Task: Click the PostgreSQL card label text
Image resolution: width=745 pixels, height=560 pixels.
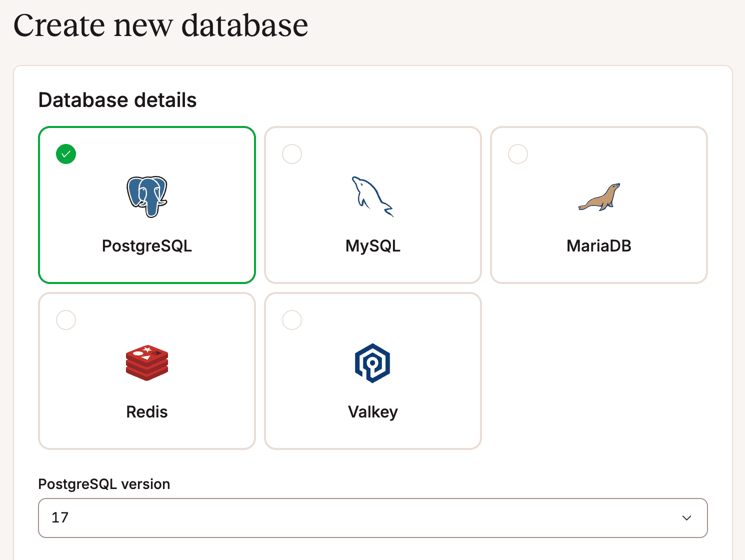Action: 147,246
